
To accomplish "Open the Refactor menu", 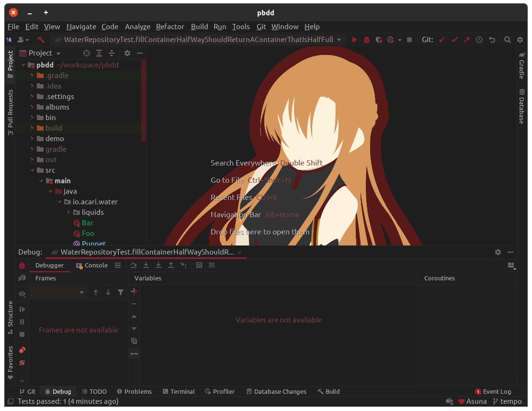I will click(x=170, y=27).
